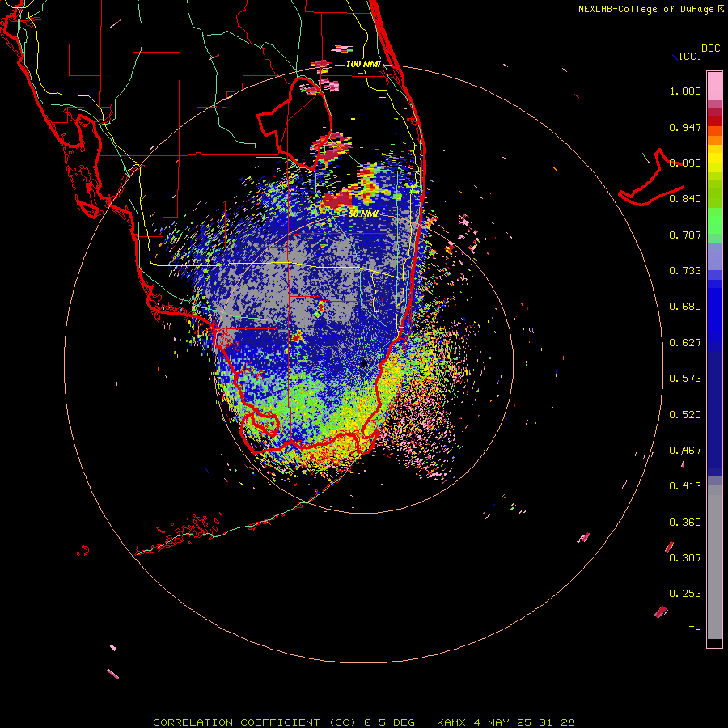Click the TH label at the legend bottom
The image size is (728, 728).
point(695,629)
